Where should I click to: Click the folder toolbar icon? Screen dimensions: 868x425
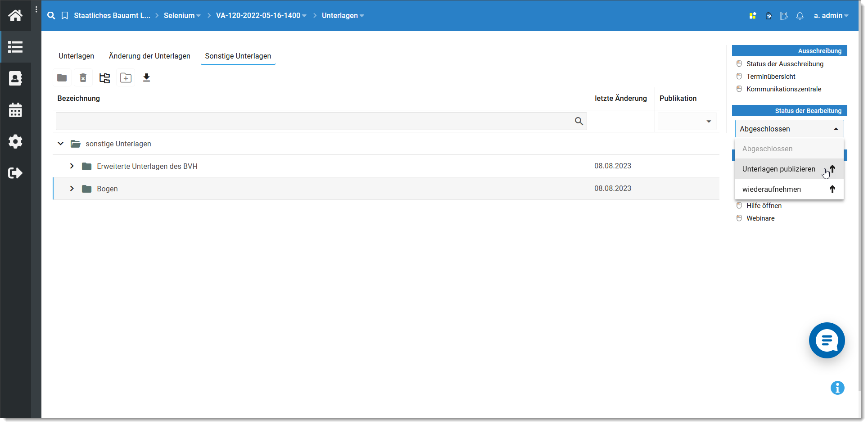62,78
